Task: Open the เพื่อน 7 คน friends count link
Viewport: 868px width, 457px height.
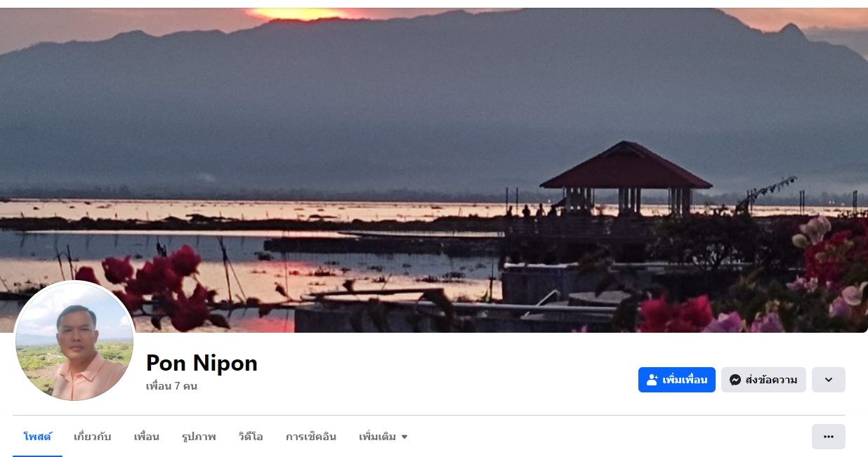Action: coord(171,386)
